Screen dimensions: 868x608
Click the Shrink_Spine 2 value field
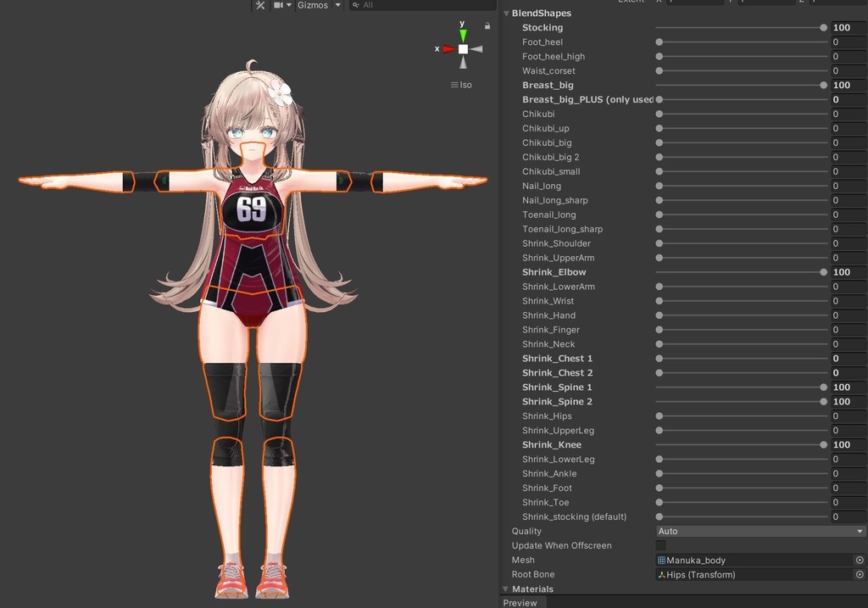(x=849, y=402)
